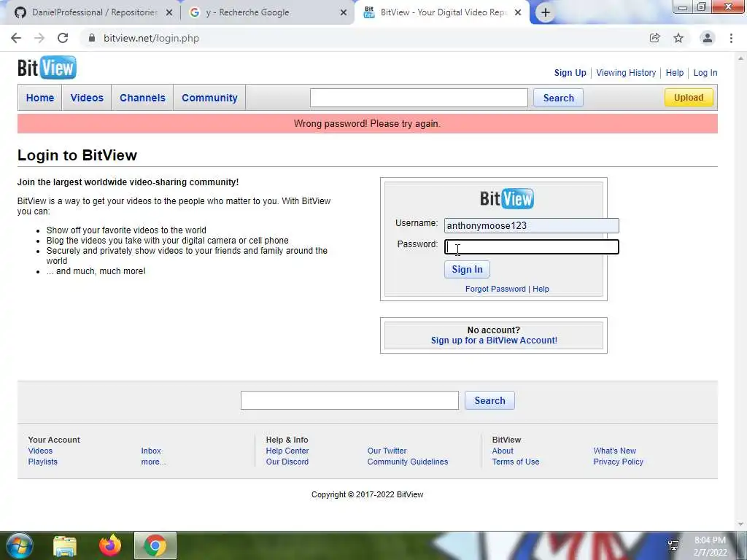Click the browser forward arrow
The height and width of the screenshot is (560, 747).
[39, 38]
